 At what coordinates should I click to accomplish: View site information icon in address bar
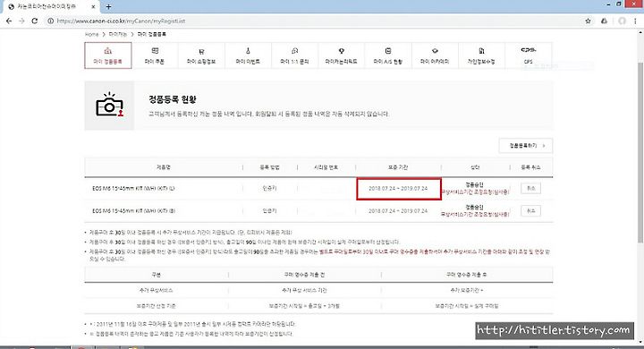click(x=50, y=21)
